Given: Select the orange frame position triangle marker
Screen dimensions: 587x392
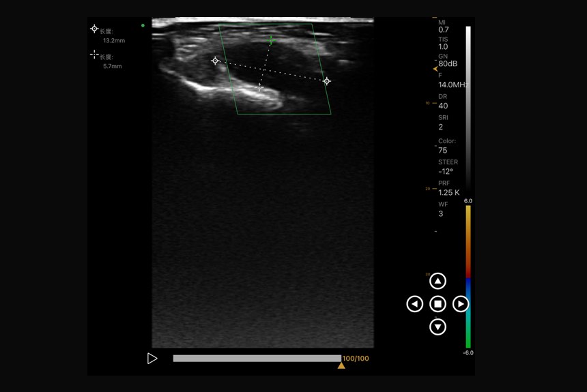Looking at the screenshot, I should click(341, 366).
